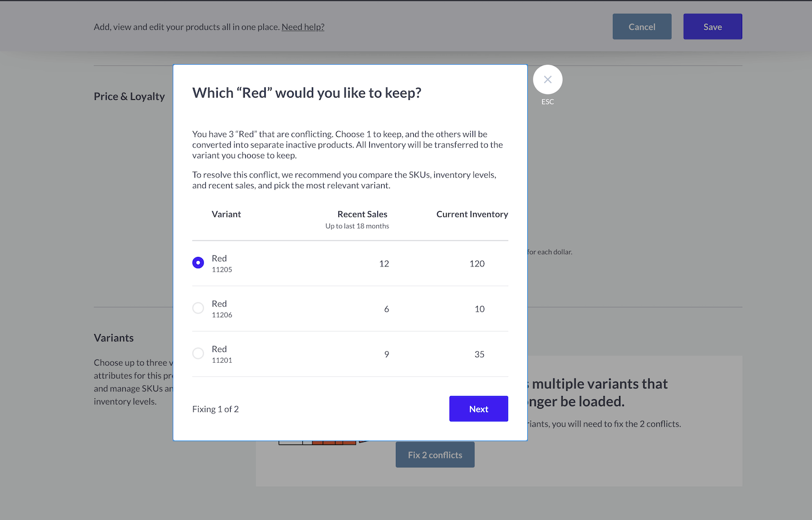Pick the Red 11201 variant radio button
The height and width of the screenshot is (520, 812).
(x=198, y=354)
